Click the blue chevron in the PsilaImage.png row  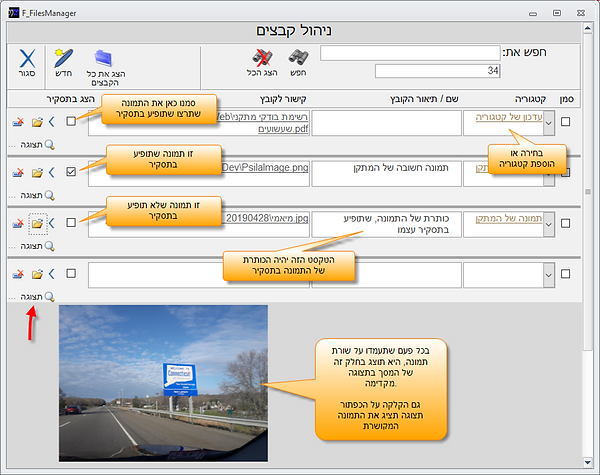(x=52, y=173)
